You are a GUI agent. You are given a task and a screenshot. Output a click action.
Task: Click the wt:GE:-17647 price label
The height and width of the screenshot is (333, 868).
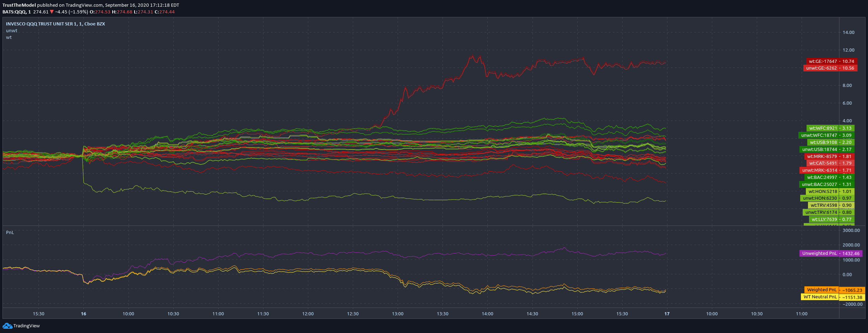[x=823, y=61]
